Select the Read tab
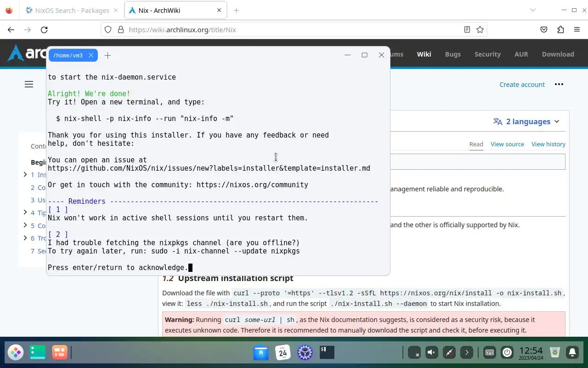Screen dimensions: 588x368 476,144
